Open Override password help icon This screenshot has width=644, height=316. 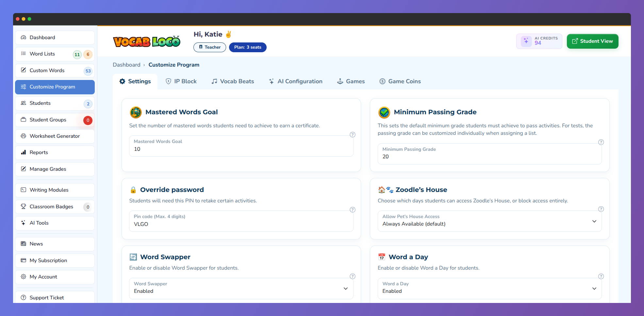(x=353, y=210)
